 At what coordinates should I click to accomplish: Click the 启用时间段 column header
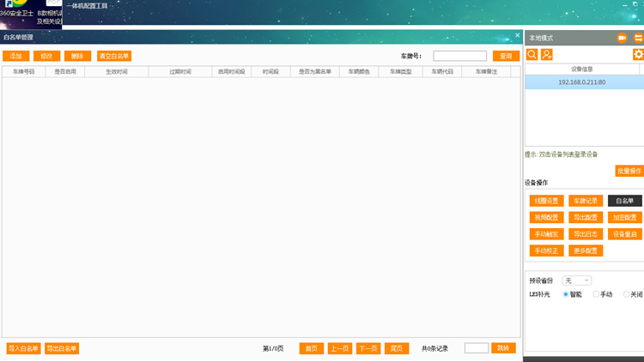click(x=232, y=71)
